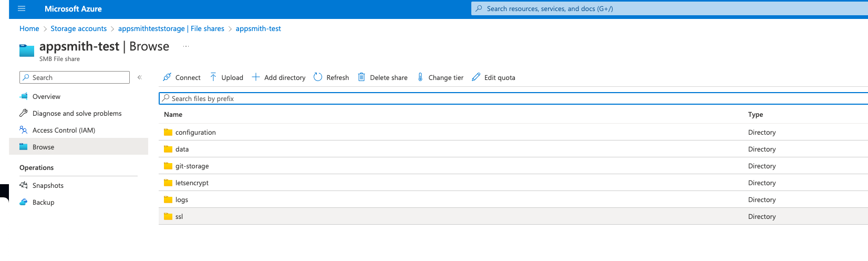Open Snapshots under Operations
Screen dimensions: 868x261
(x=48, y=186)
